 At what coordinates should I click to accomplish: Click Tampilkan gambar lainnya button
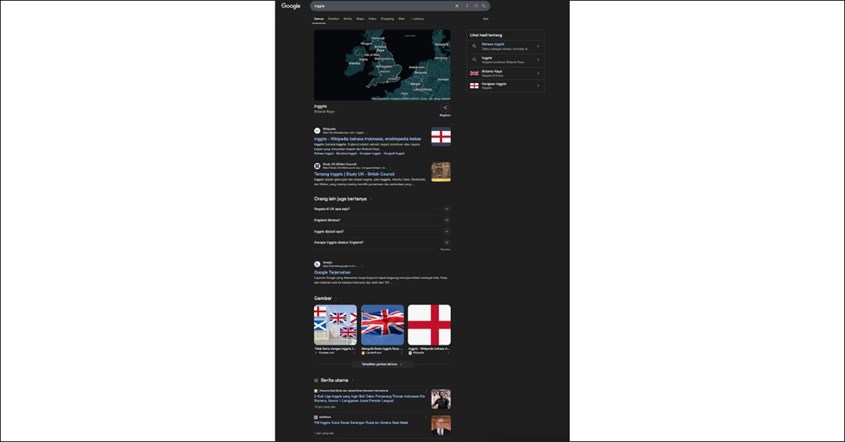tap(382, 364)
